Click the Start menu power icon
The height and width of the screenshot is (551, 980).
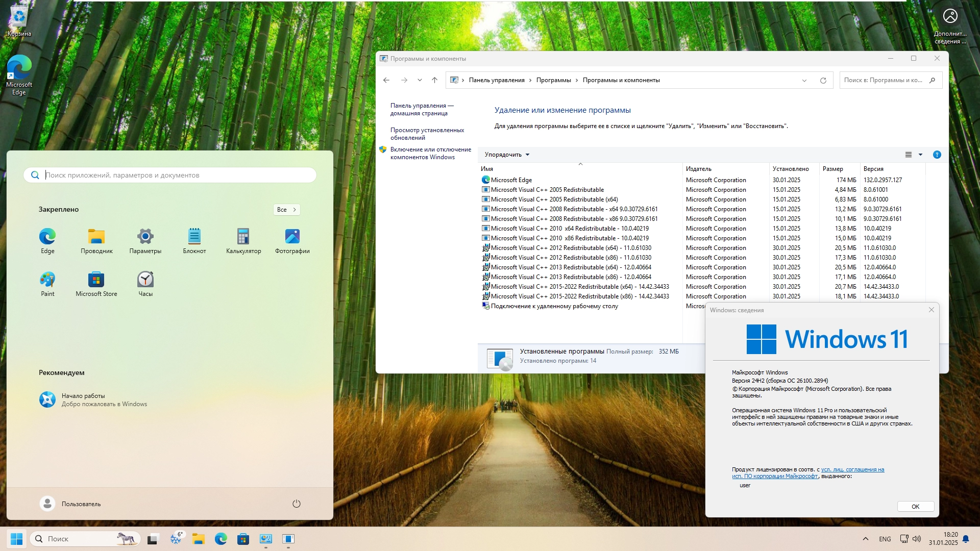[x=297, y=504]
